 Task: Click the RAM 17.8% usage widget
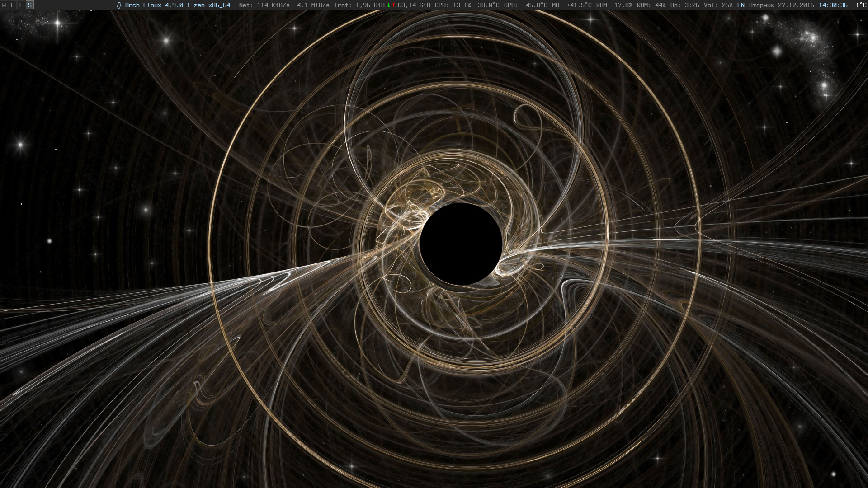coord(614,5)
